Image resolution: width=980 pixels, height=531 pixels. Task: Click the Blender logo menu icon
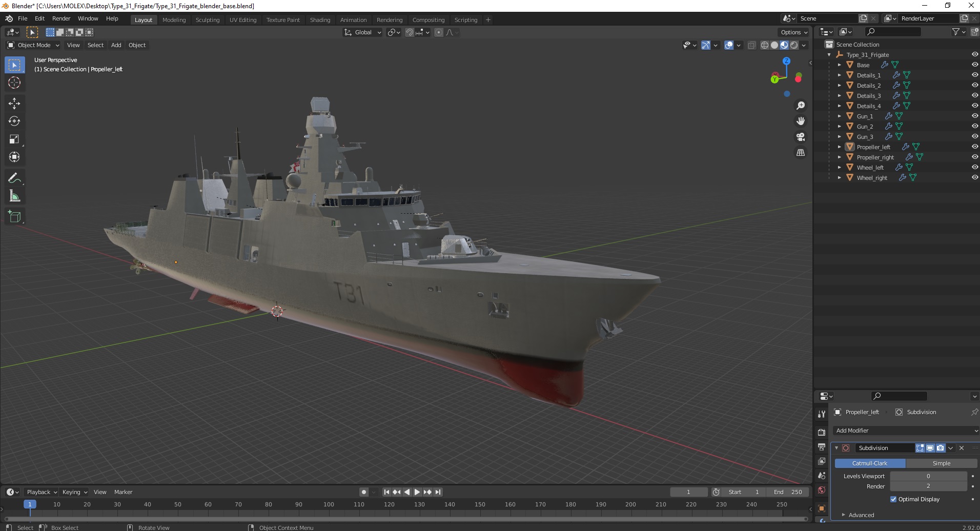9,18
